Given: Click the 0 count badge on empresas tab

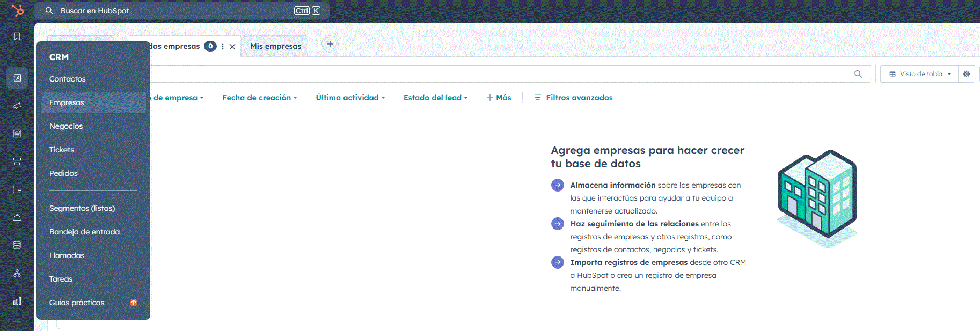Looking at the screenshot, I should click(x=210, y=46).
